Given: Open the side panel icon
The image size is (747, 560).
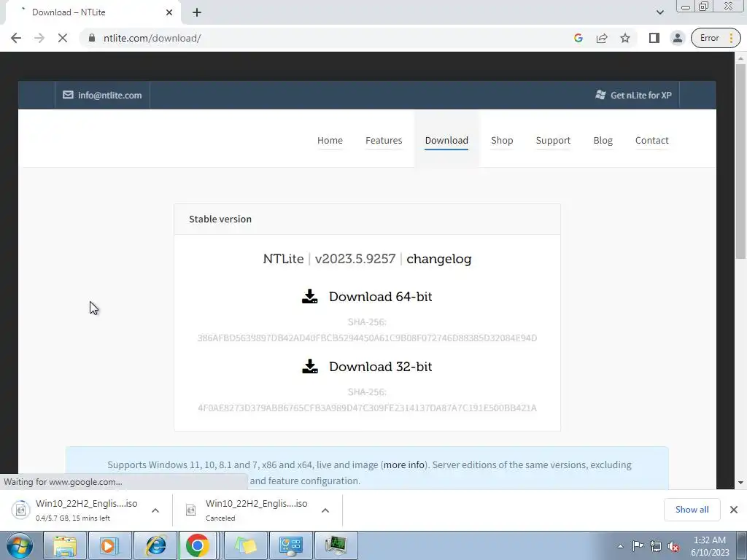Looking at the screenshot, I should (654, 38).
